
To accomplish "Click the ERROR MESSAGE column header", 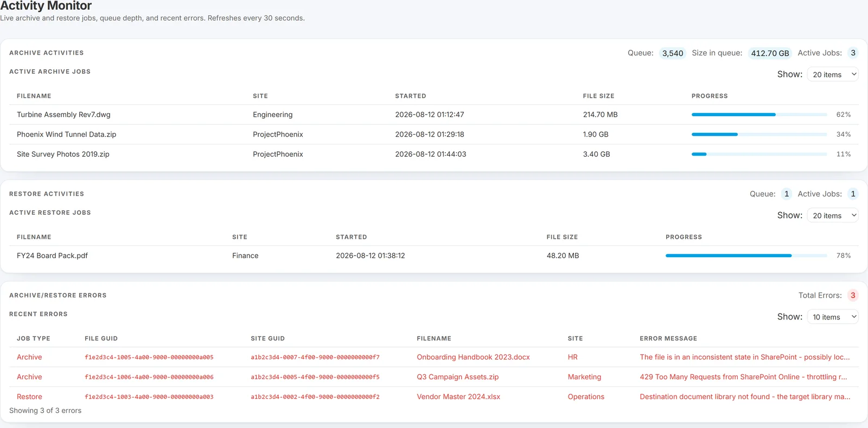I will pos(668,338).
